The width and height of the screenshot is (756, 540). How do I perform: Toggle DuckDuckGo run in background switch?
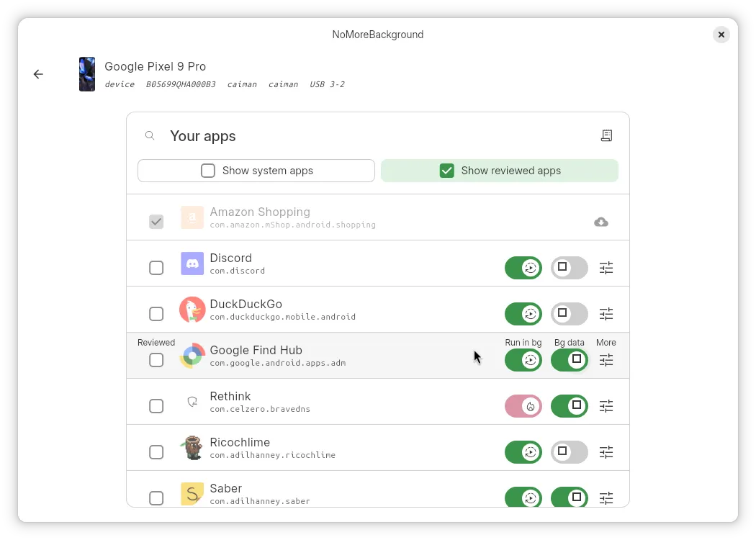[523, 314]
